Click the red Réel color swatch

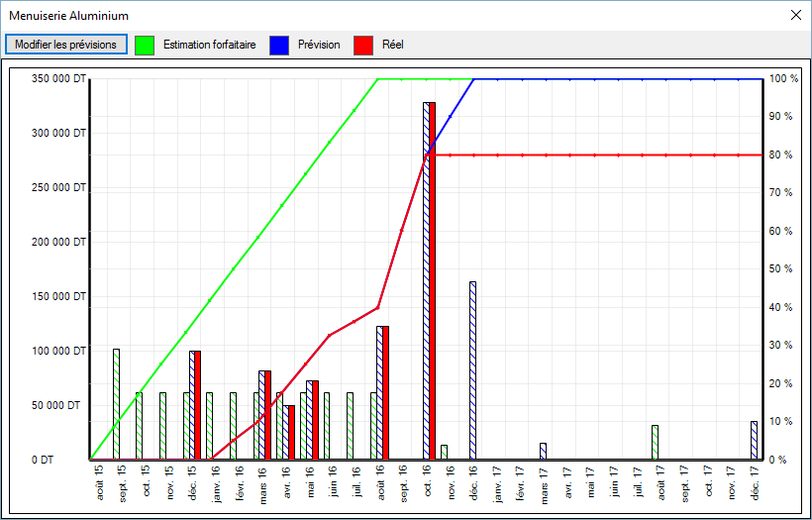pos(363,45)
